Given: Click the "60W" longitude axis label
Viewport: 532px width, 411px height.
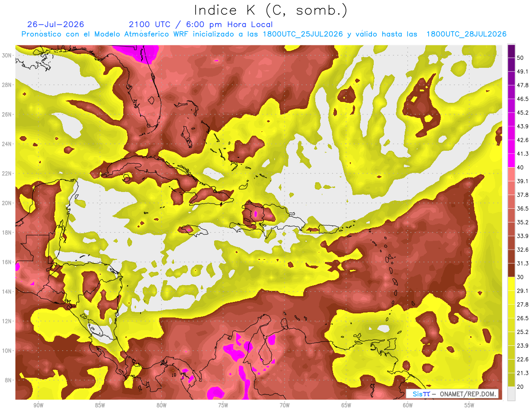Looking at the screenshot, I should point(408,406).
